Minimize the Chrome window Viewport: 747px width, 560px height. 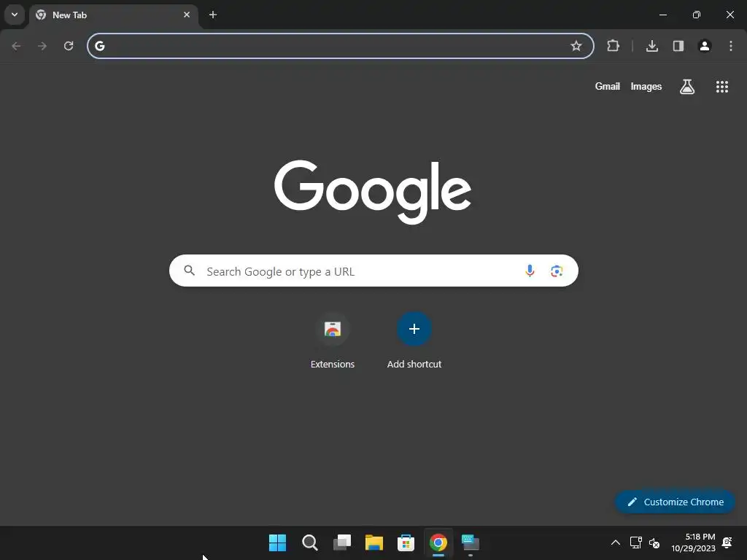[x=662, y=15]
